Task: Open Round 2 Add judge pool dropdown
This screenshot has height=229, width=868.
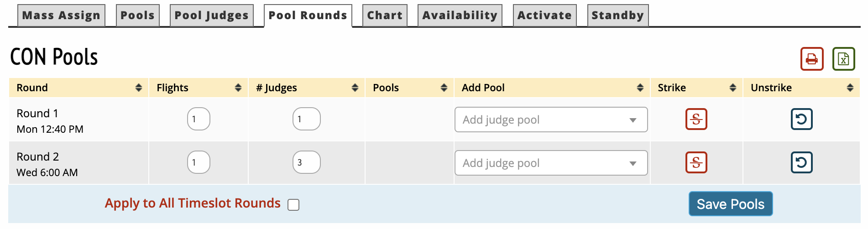Action: tap(551, 163)
